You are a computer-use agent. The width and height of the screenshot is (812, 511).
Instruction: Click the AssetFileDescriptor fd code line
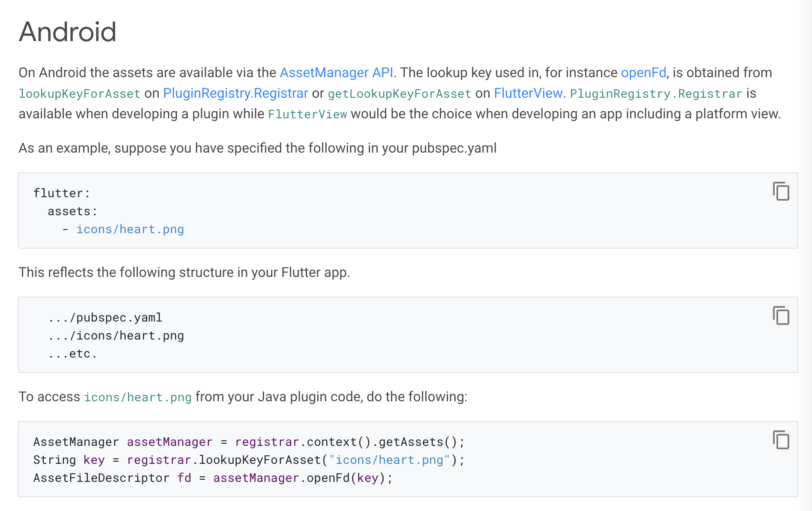pos(213,478)
